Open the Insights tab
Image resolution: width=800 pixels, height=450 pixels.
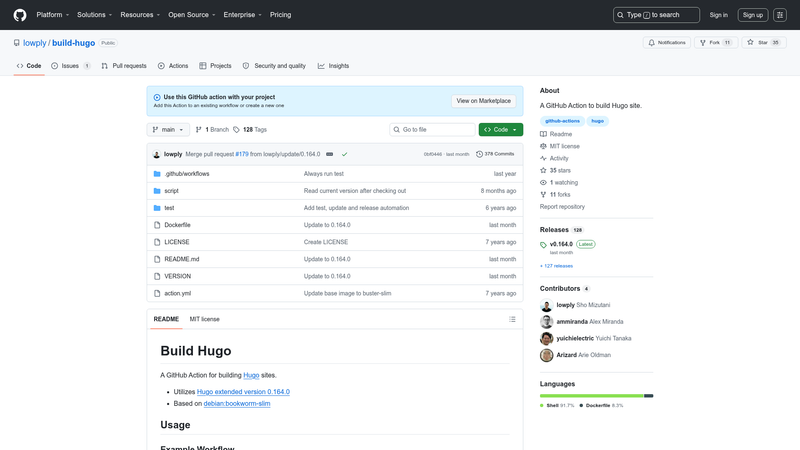coord(334,66)
